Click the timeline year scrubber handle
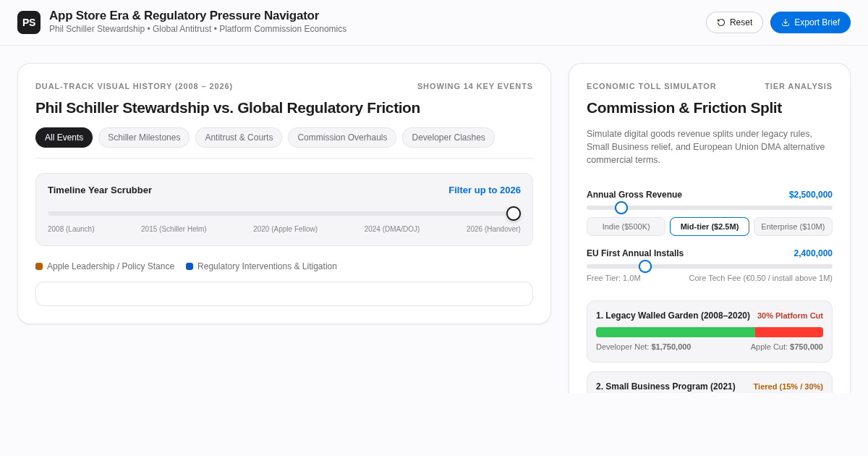 514,214
